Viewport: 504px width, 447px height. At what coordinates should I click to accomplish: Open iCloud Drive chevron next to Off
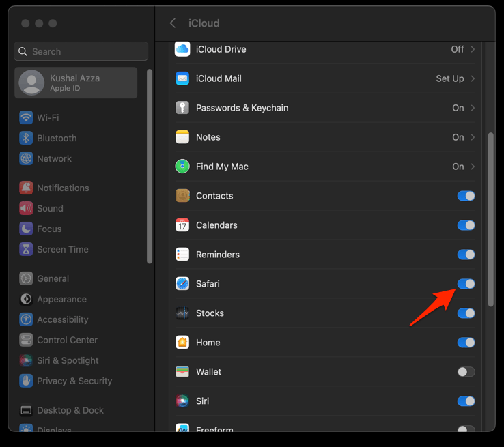click(x=473, y=49)
